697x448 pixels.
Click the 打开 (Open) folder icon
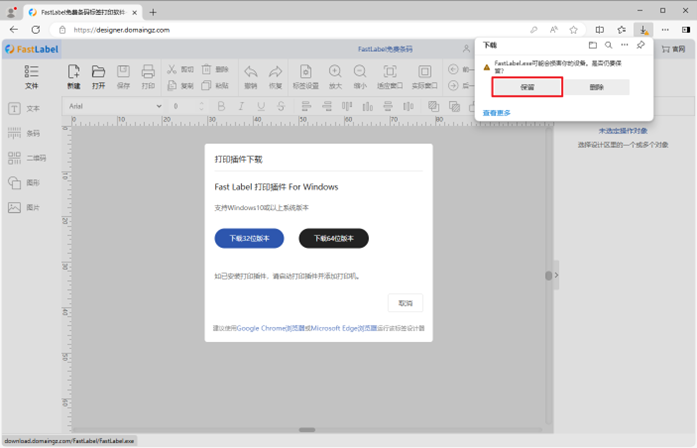click(99, 76)
